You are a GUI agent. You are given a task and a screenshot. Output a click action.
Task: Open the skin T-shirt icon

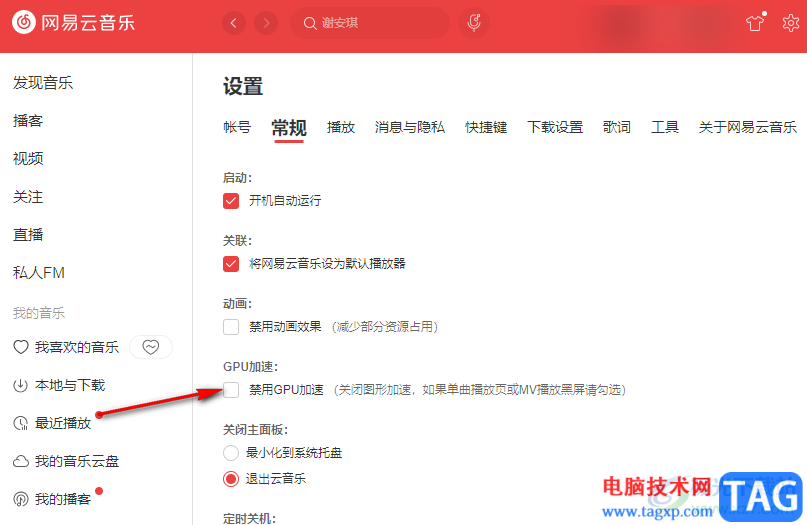tap(755, 23)
